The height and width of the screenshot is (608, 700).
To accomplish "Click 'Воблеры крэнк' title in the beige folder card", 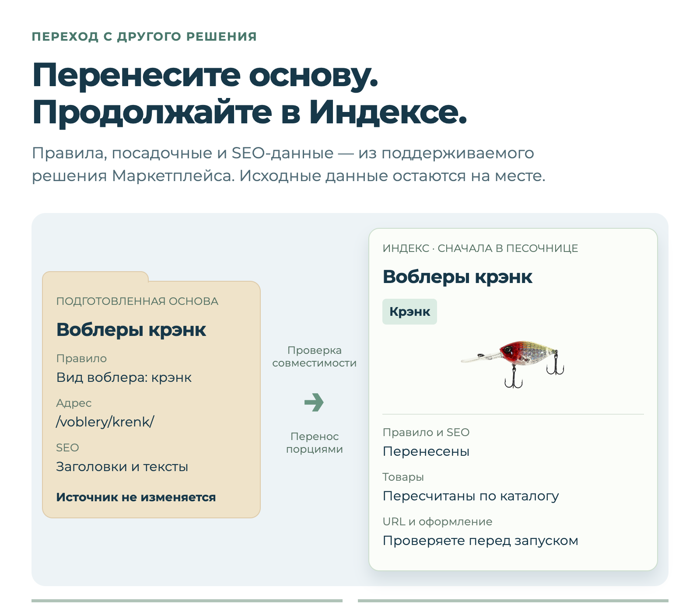I will [x=131, y=329].
